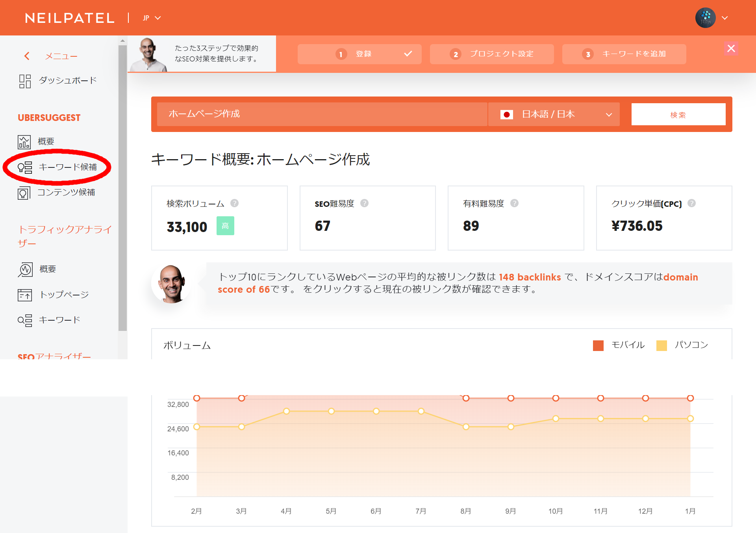Click the UBERSUGGEST section heading
Viewport: 756px width, 533px height.
click(49, 118)
